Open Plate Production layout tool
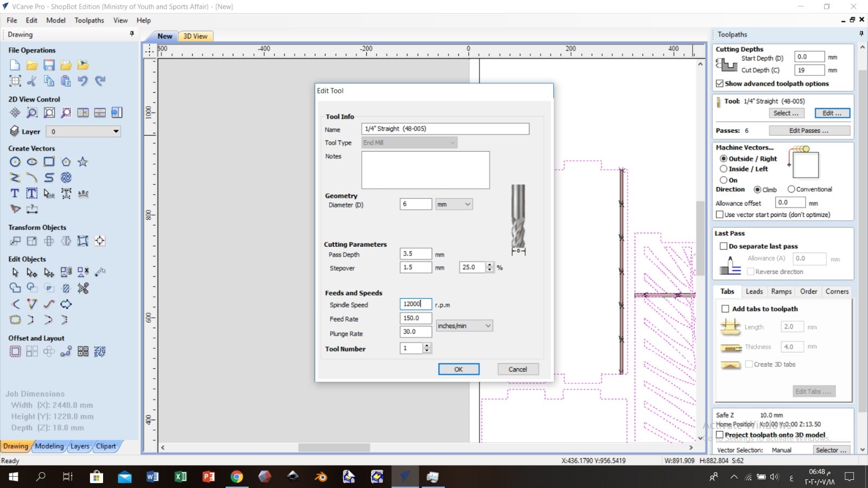 pos(83,351)
